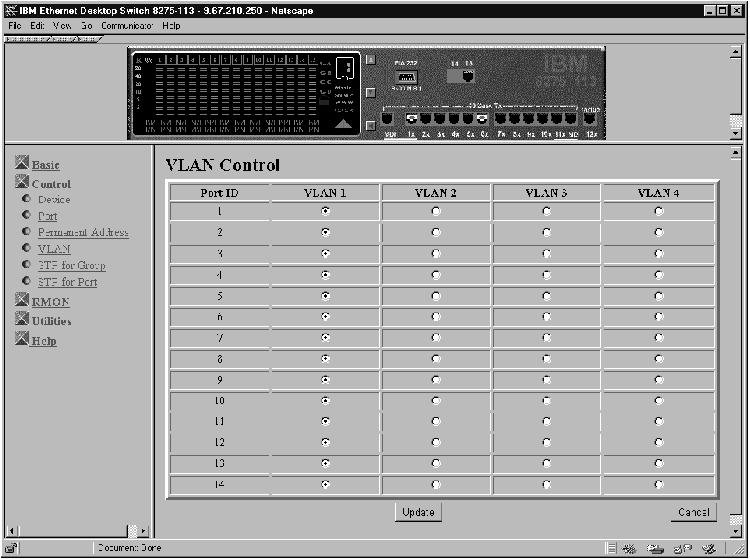Select VLAN 4 for Port 9
This screenshot has height=559, width=750.
[x=658, y=379]
